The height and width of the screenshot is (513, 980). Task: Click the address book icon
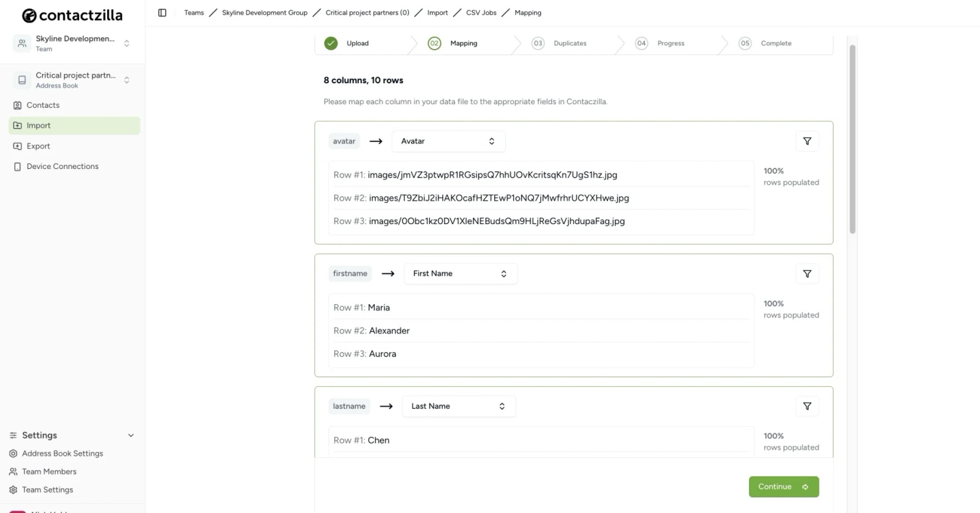point(22,80)
